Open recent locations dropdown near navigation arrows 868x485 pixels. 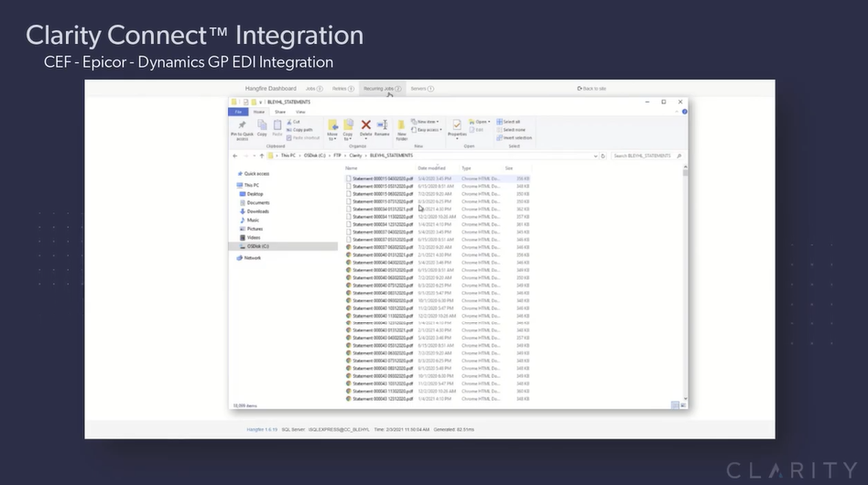(x=255, y=156)
